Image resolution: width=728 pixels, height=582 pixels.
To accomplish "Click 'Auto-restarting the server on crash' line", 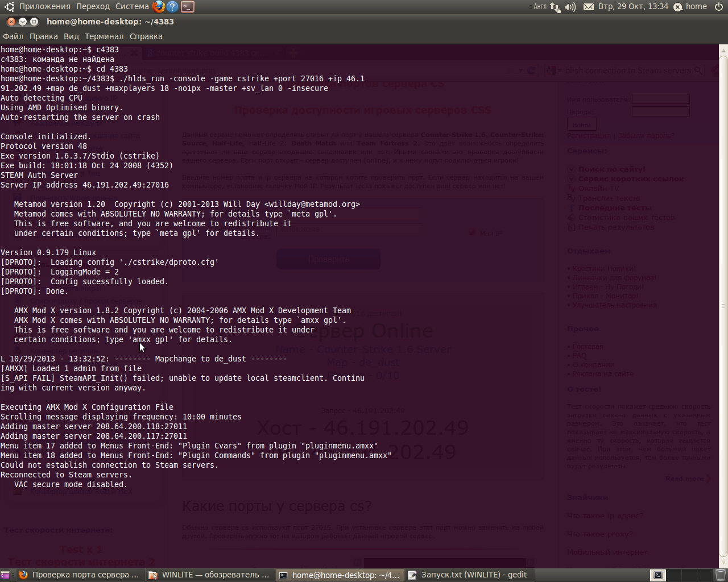I will tap(80, 117).
